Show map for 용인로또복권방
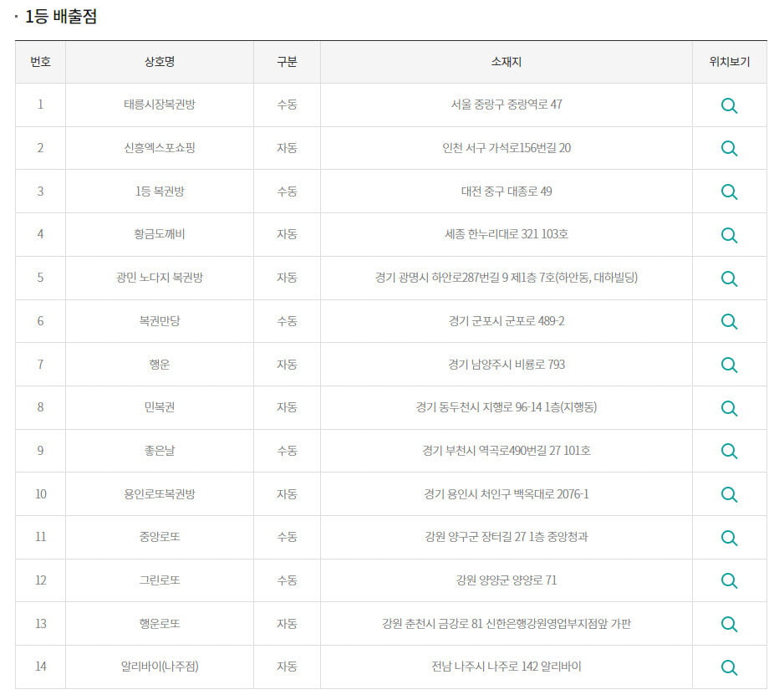 point(729,494)
